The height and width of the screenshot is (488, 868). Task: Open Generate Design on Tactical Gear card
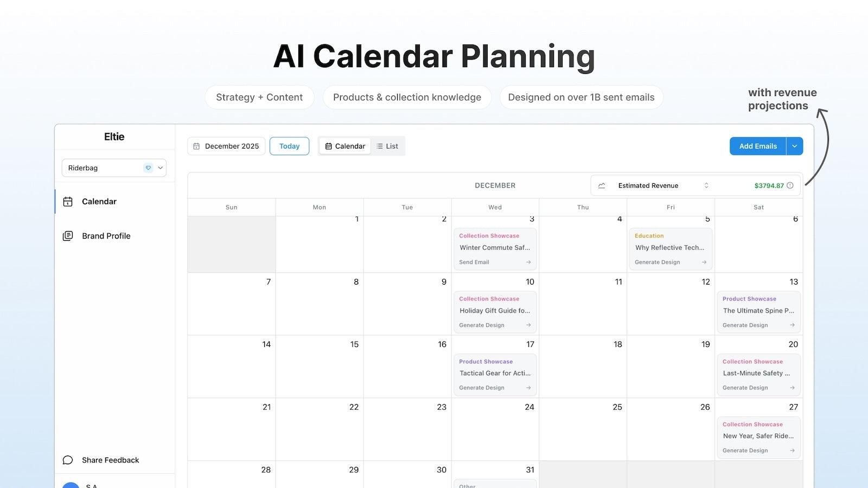click(527, 387)
